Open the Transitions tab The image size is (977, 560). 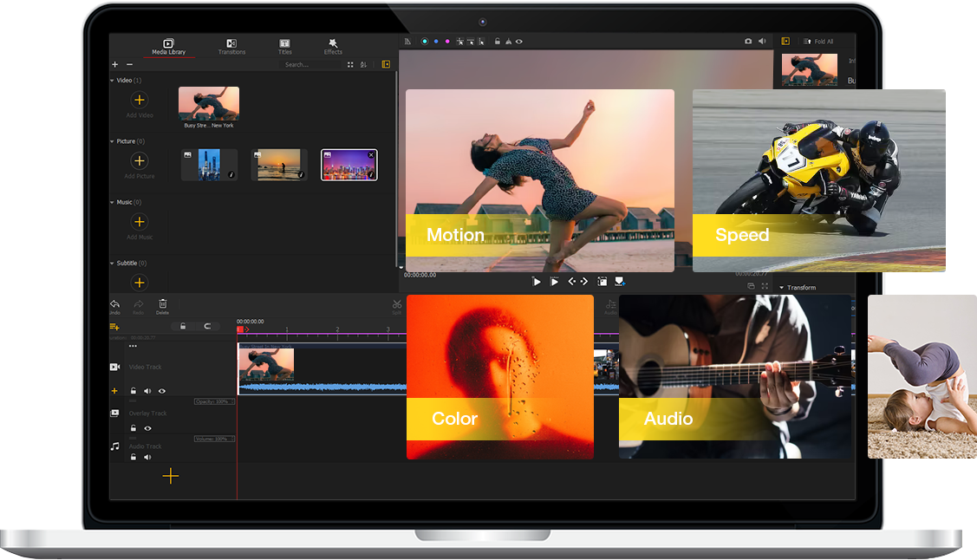tap(231, 46)
